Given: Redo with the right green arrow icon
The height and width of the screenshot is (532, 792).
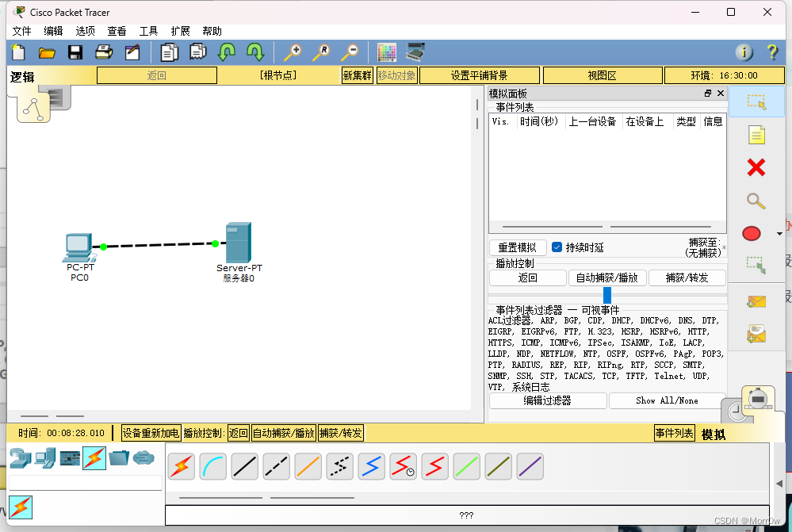Looking at the screenshot, I should pyautogui.click(x=255, y=52).
